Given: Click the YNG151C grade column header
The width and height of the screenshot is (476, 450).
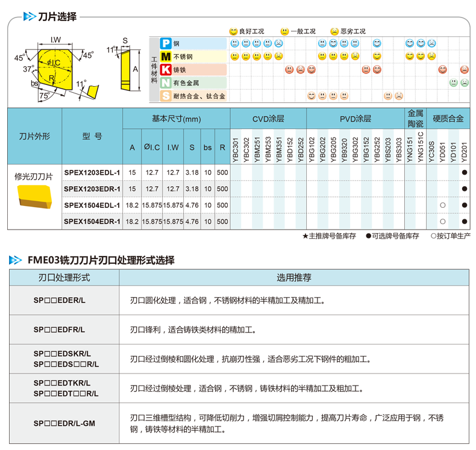Looking at the screenshot, I should coord(421,147).
